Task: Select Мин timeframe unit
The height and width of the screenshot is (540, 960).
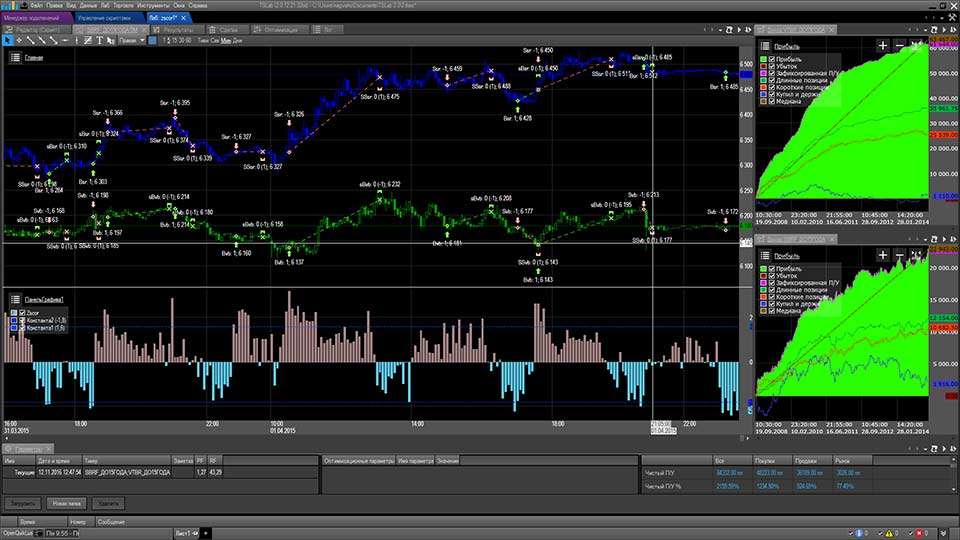Action: pyautogui.click(x=226, y=40)
